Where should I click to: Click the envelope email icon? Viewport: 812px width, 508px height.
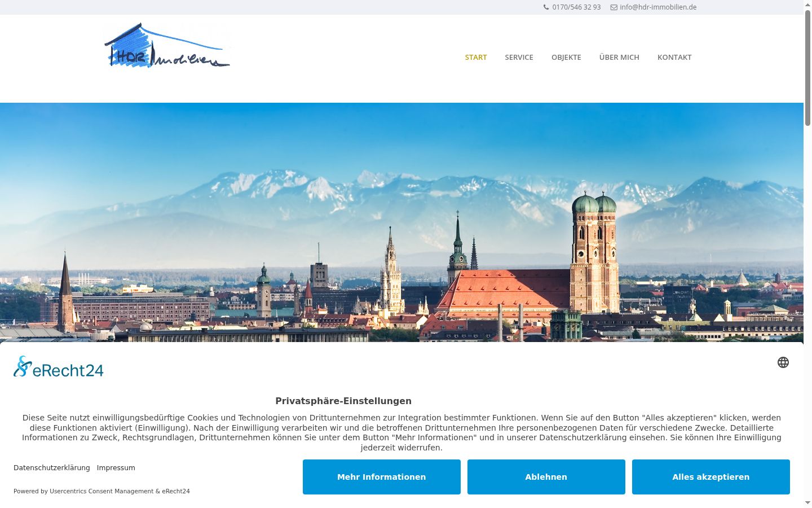coord(614,7)
